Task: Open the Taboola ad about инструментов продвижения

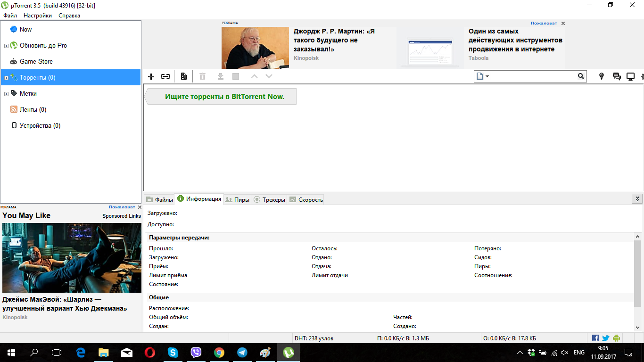Action: 515,40
